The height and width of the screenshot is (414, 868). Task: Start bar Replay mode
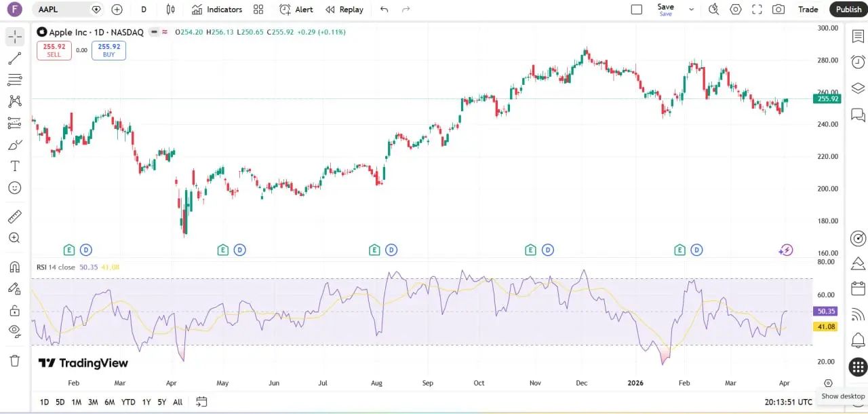coord(344,10)
